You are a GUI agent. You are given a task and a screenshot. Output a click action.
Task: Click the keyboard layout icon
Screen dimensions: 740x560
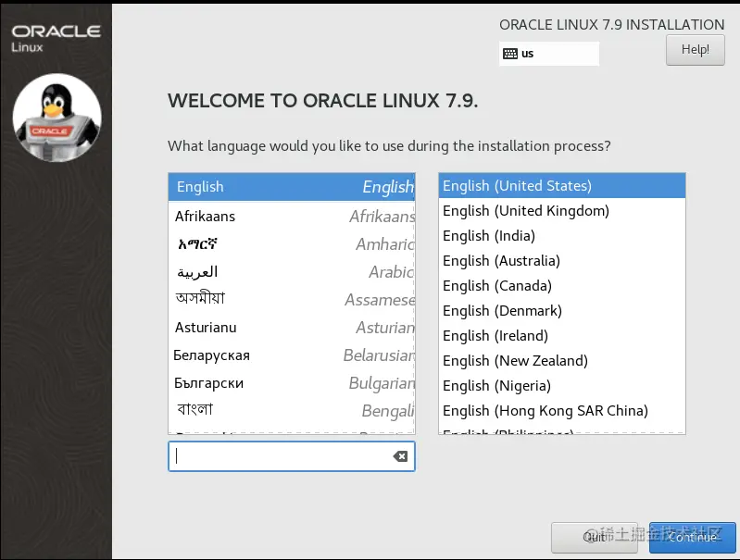(510, 54)
